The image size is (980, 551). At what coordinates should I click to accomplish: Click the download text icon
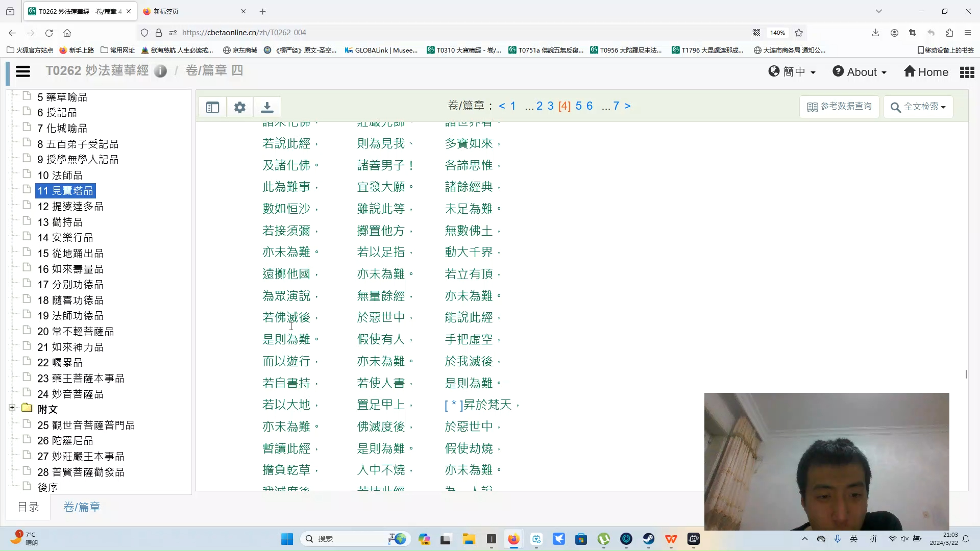pyautogui.click(x=267, y=107)
